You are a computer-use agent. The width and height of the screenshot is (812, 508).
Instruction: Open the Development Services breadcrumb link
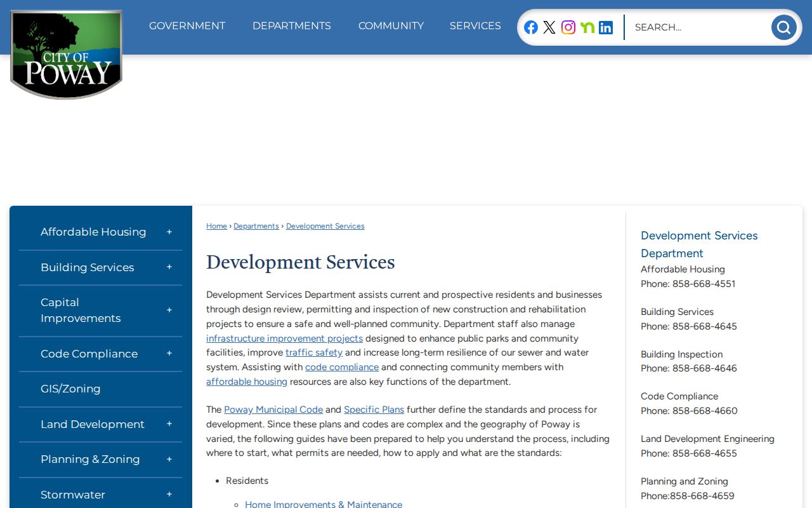click(x=325, y=226)
